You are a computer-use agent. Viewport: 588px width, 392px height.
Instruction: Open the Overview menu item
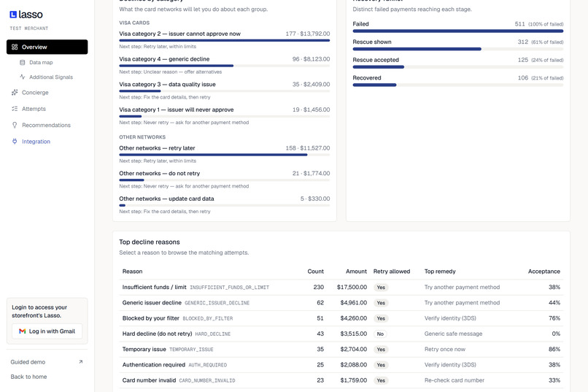tap(47, 47)
